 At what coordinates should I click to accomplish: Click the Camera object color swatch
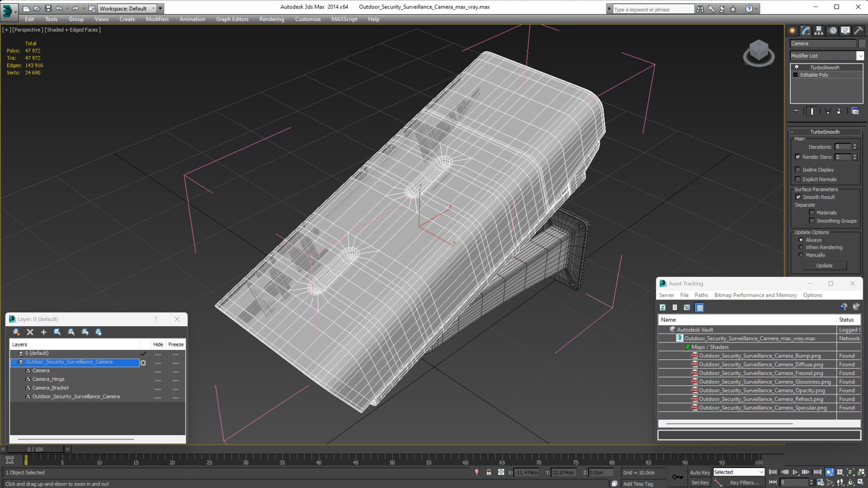pos(862,43)
